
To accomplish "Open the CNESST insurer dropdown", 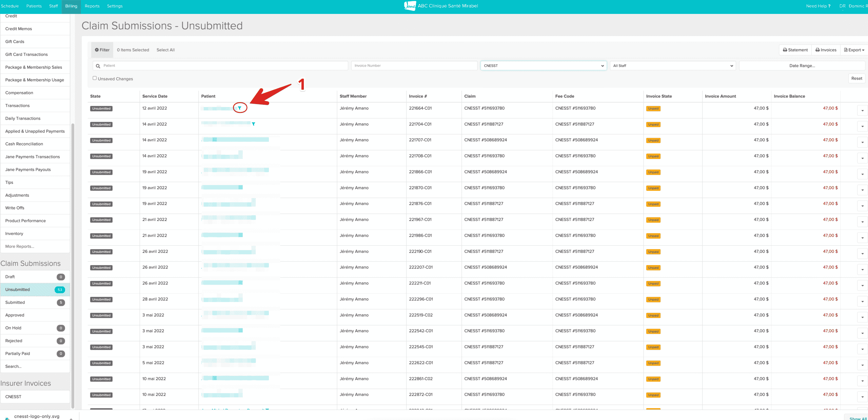I will coord(543,66).
